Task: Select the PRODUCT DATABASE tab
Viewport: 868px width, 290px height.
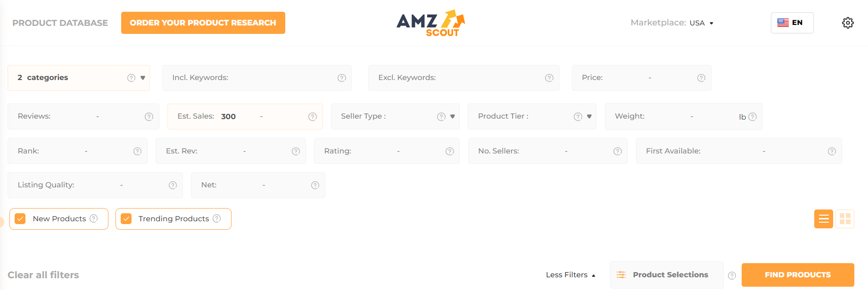Action: [x=60, y=23]
